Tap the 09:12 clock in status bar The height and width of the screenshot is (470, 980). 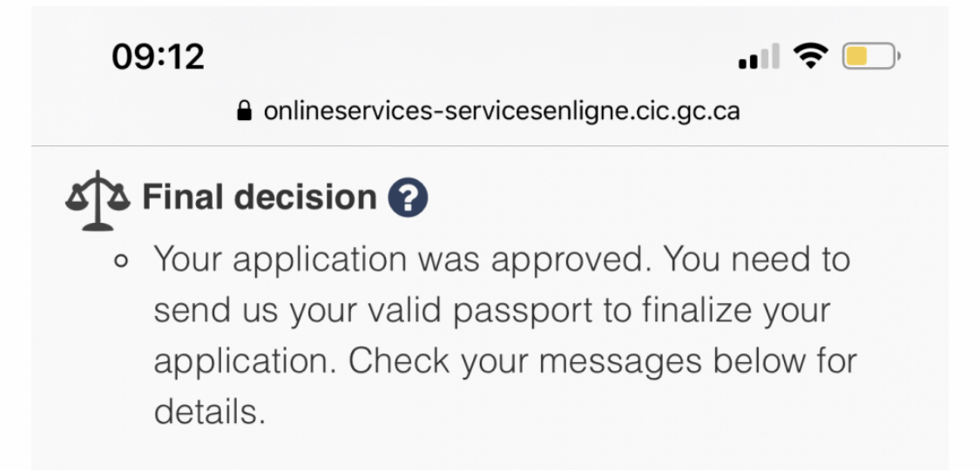pos(159,57)
